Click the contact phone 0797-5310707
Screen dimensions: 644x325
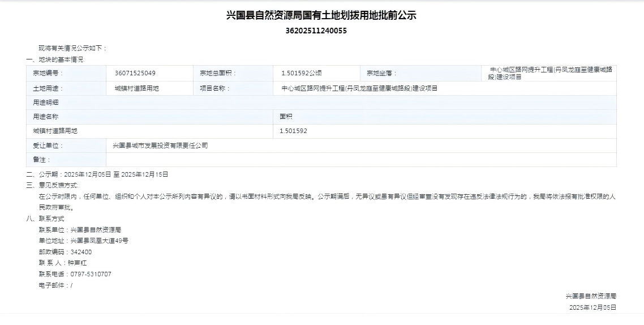point(91,274)
